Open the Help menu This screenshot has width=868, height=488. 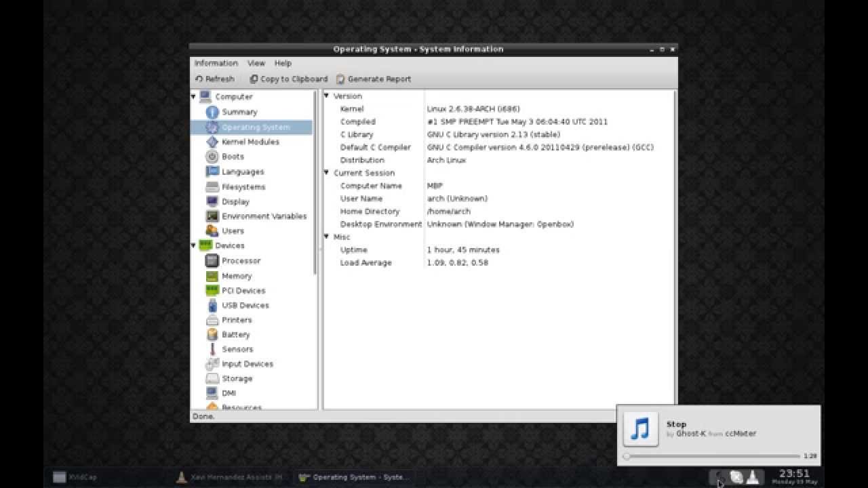[283, 63]
